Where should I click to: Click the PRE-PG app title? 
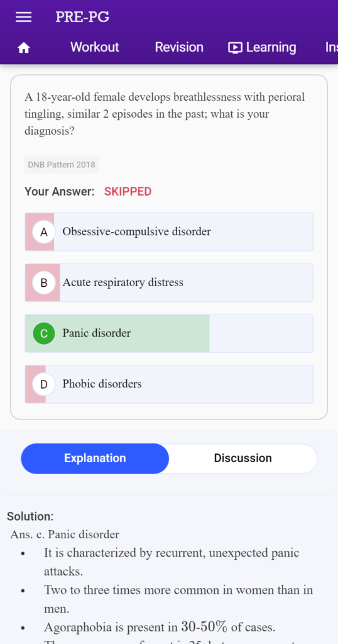(82, 17)
